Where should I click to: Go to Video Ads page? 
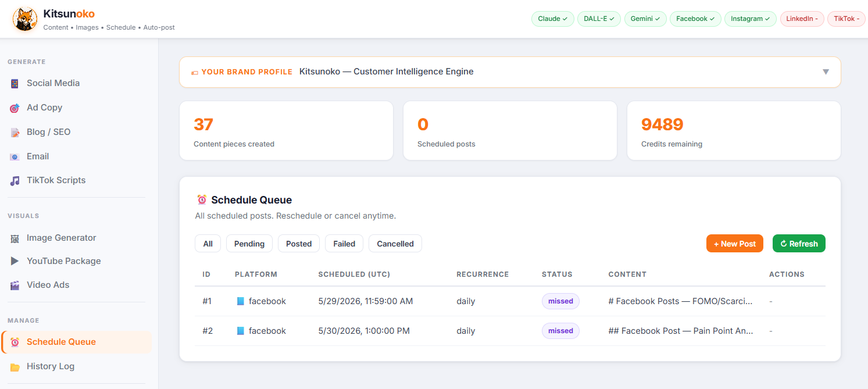pyautogui.click(x=76, y=285)
